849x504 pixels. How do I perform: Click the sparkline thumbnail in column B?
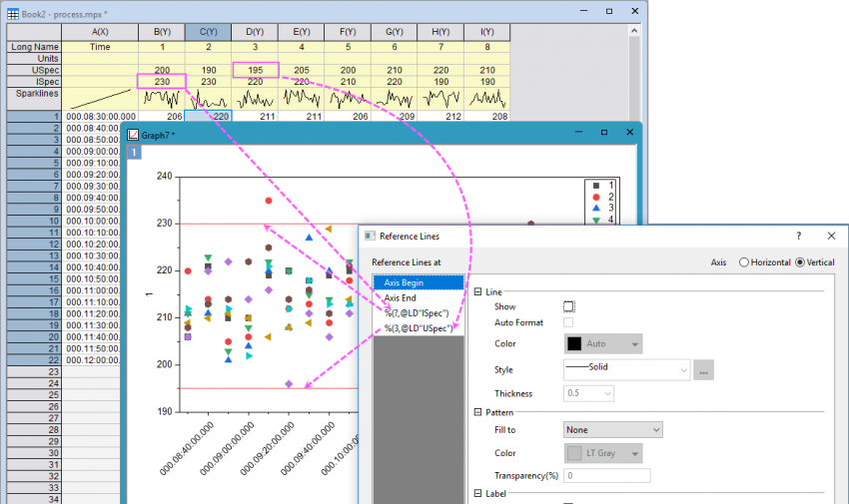pos(162,99)
